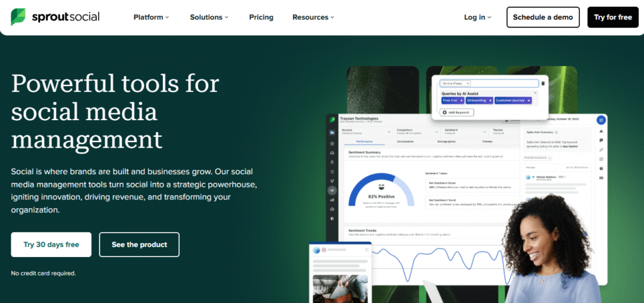This screenshot has height=303, width=644.
Task: Close the Queries by AI Assist panel
Action: [535, 93]
